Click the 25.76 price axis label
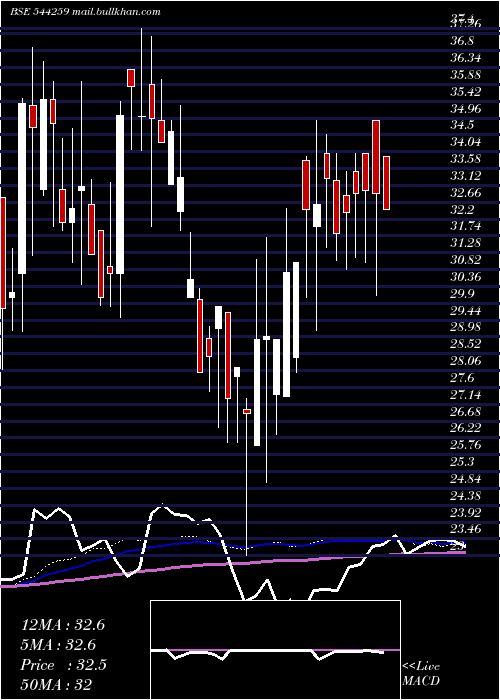Image resolution: width=500 pixels, height=700 pixels. point(466,446)
